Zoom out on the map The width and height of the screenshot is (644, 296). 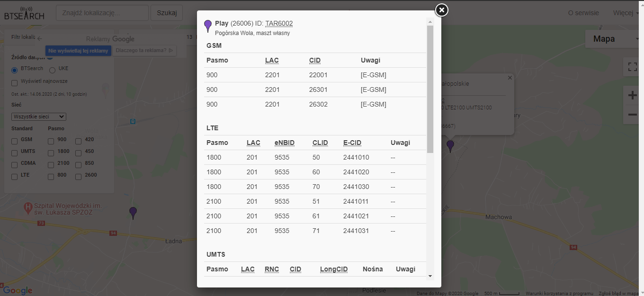click(633, 115)
